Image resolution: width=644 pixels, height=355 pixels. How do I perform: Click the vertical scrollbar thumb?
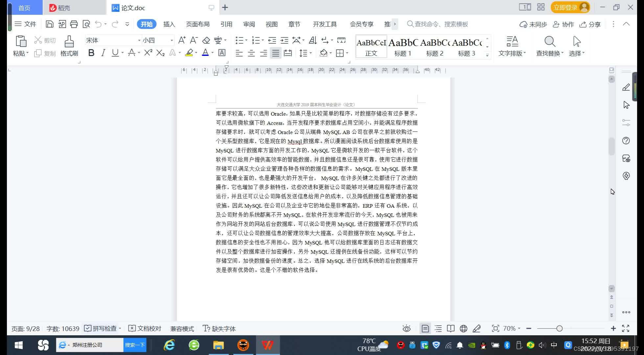point(611,146)
